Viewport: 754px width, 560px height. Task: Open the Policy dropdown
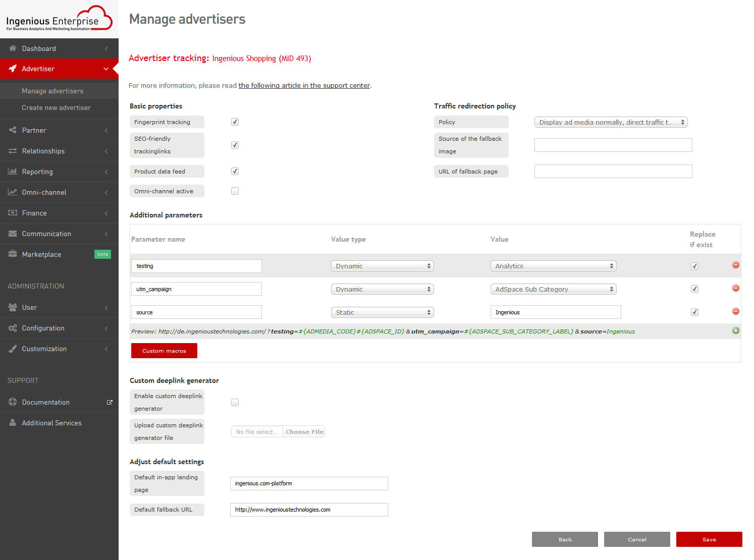[611, 122]
